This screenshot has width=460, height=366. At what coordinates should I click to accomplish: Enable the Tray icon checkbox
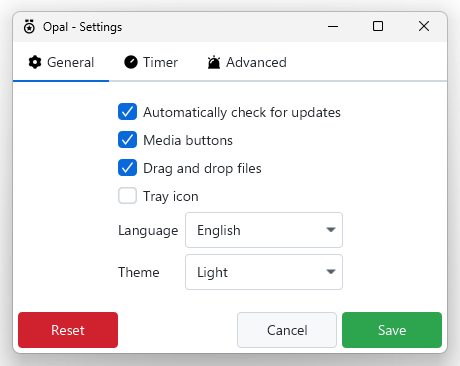coord(127,196)
